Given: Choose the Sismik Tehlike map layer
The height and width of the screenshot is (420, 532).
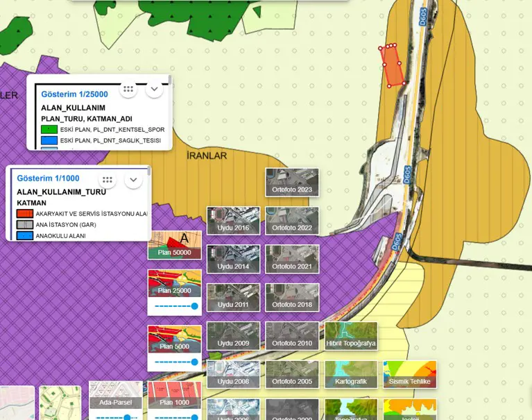Looking at the screenshot, I should [x=410, y=374].
